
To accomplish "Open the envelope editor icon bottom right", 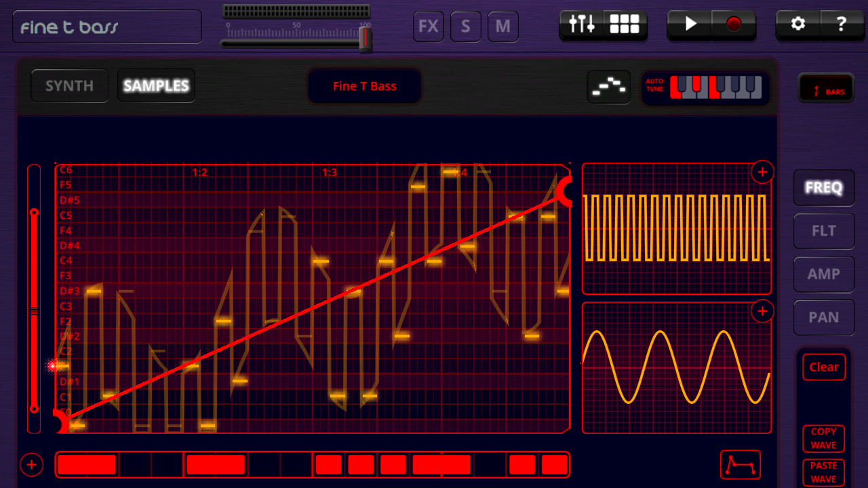I will [742, 465].
